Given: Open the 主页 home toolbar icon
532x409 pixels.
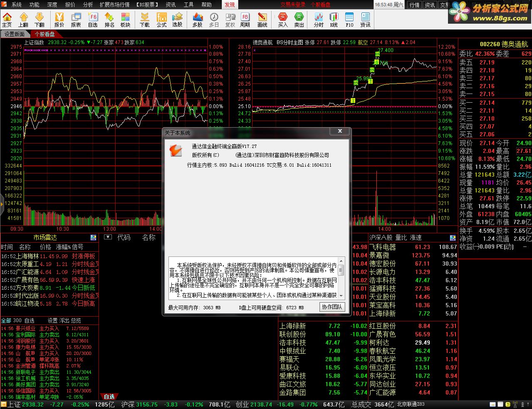Looking at the screenshot, I should click(x=7, y=20).
